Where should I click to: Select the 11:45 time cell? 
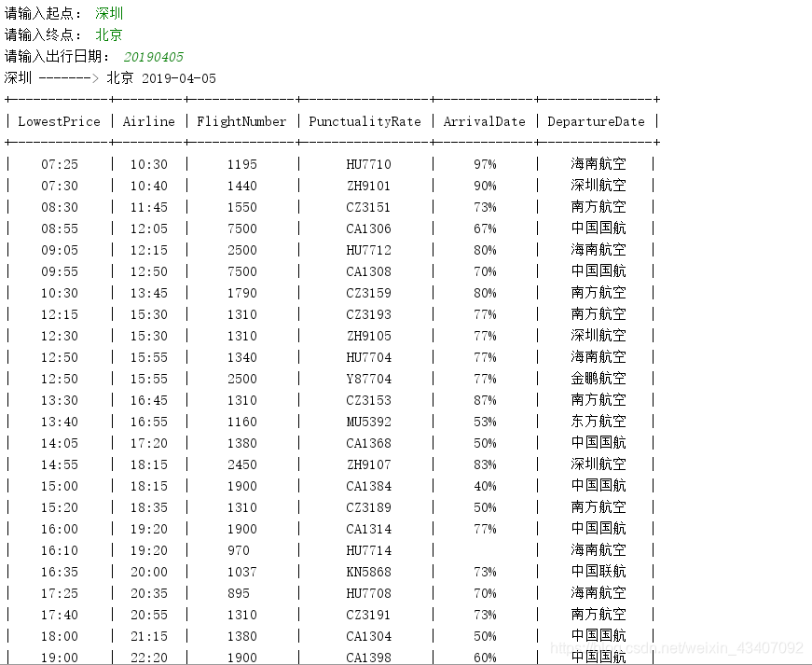[148, 207]
